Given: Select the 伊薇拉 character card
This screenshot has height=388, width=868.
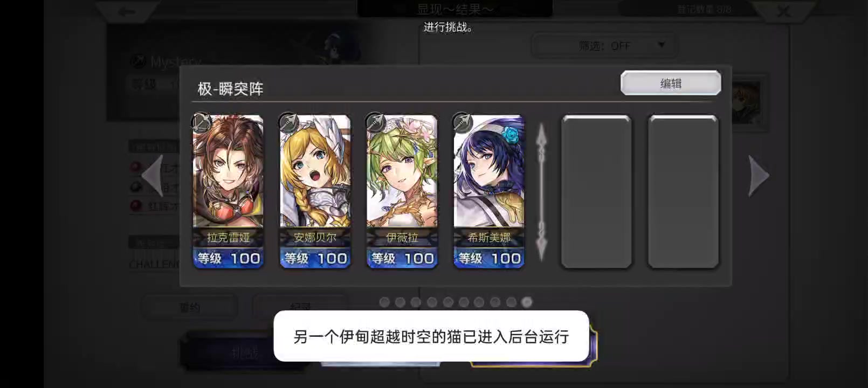Looking at the screenshot, I should 402,191.
